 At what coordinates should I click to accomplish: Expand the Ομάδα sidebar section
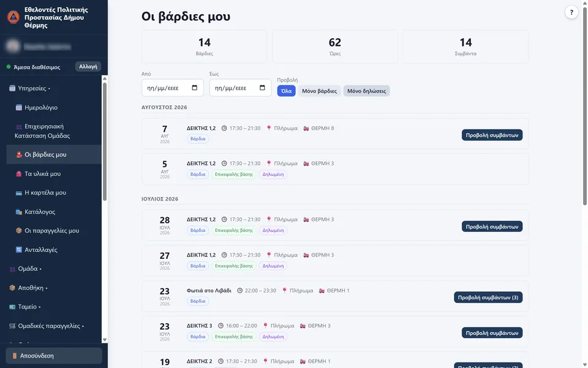point(26,269)
